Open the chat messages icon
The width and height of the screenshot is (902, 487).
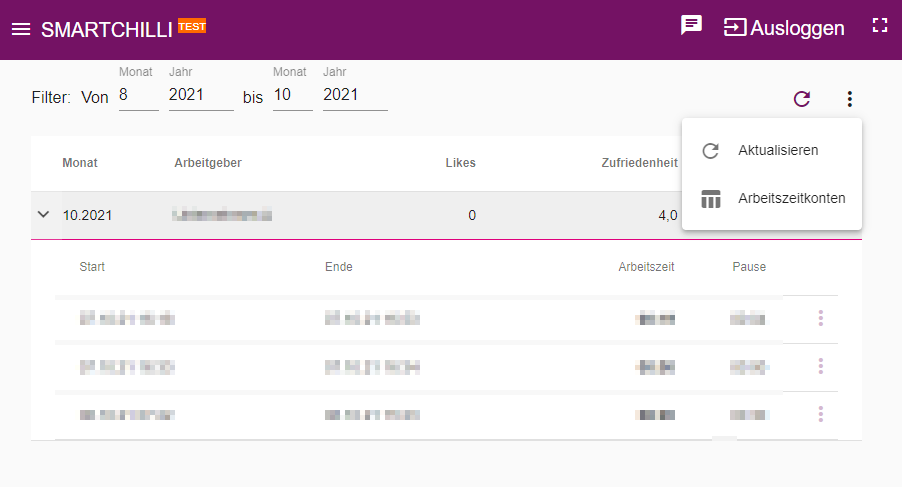point(691,25)
